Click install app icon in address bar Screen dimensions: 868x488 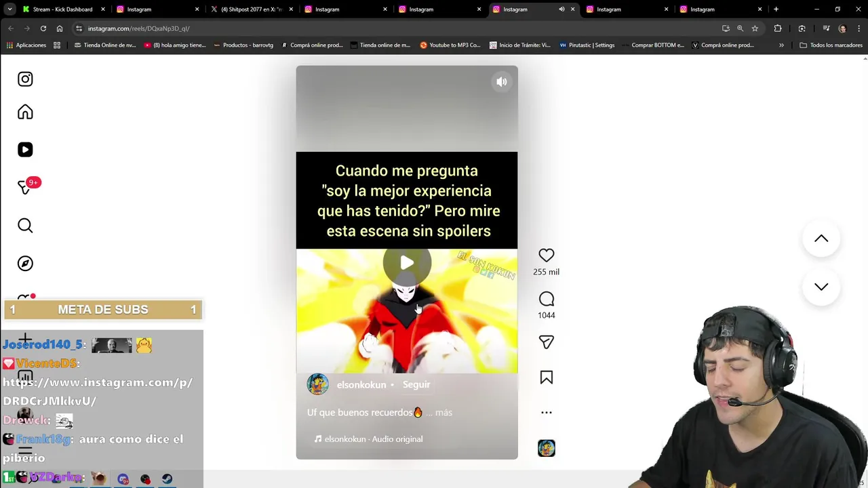(726, 28)
